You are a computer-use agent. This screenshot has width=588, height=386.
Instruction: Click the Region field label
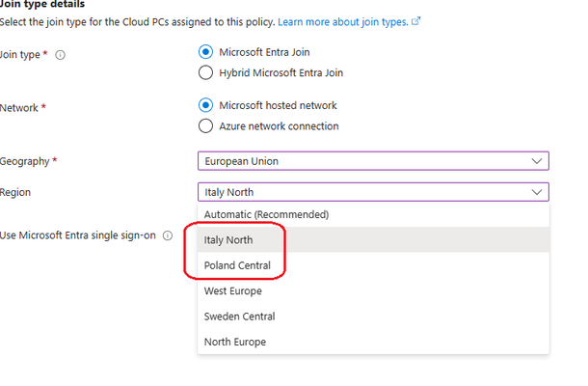tap(15, 192)
